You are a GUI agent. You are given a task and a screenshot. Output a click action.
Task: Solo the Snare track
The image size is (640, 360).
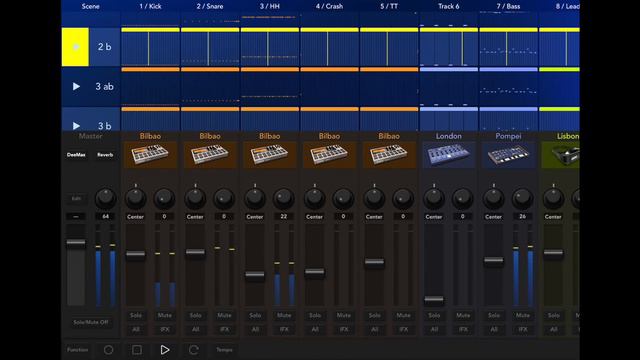[195, 316]
